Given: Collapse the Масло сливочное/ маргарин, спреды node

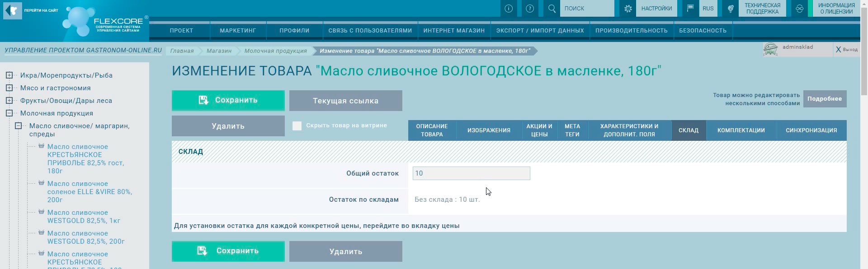Looking at the screenshot, I should 18,126.
